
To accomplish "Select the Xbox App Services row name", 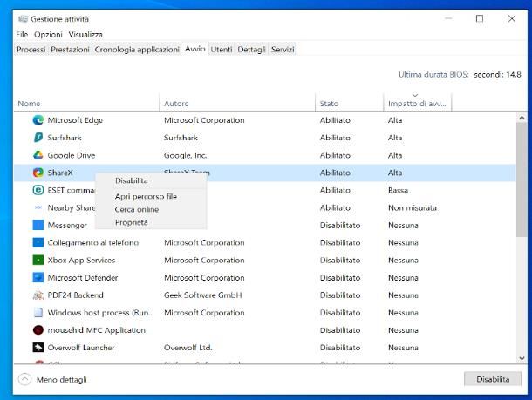I will click(x=81, y=261).
